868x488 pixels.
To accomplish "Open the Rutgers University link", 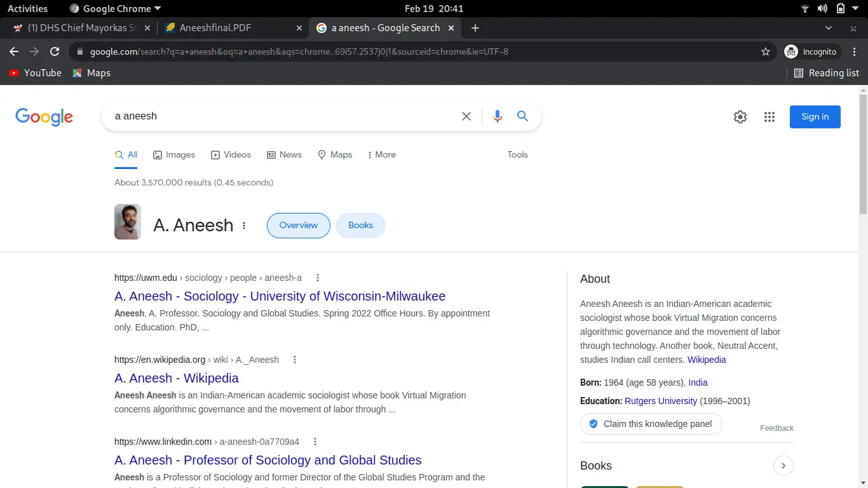I will tap(661, 401).
